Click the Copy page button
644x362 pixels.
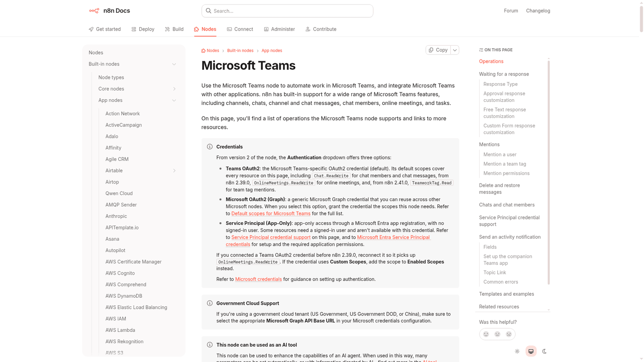pos(438,50)
